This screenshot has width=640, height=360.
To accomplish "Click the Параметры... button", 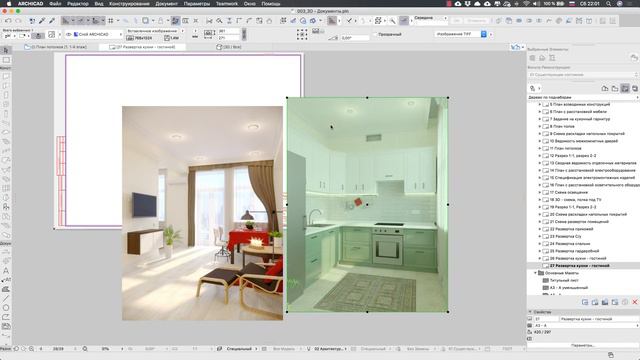I will [x=582, y=345].
